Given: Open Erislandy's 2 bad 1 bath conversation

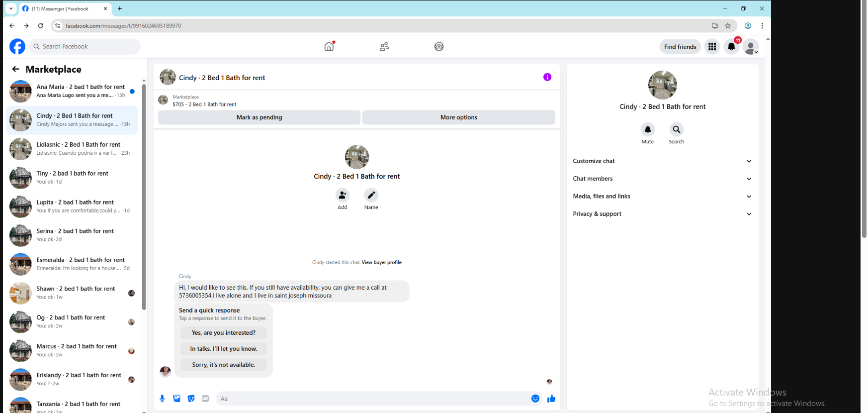Looking at the screenshot, I should [73, 380].
